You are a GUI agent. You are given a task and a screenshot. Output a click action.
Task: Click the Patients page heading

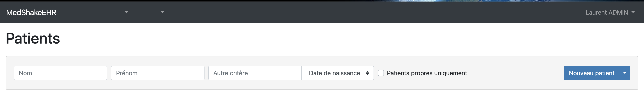point(33,39)
